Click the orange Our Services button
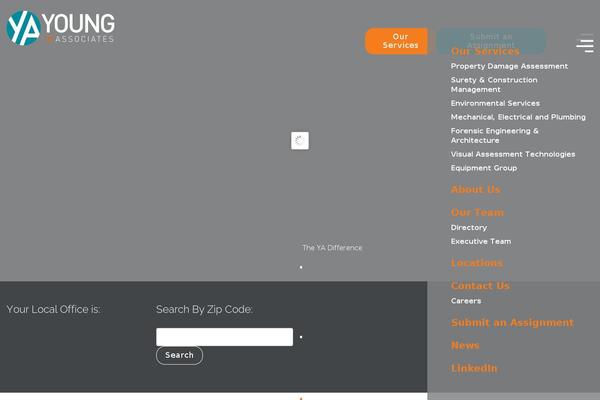 [396, 41]
